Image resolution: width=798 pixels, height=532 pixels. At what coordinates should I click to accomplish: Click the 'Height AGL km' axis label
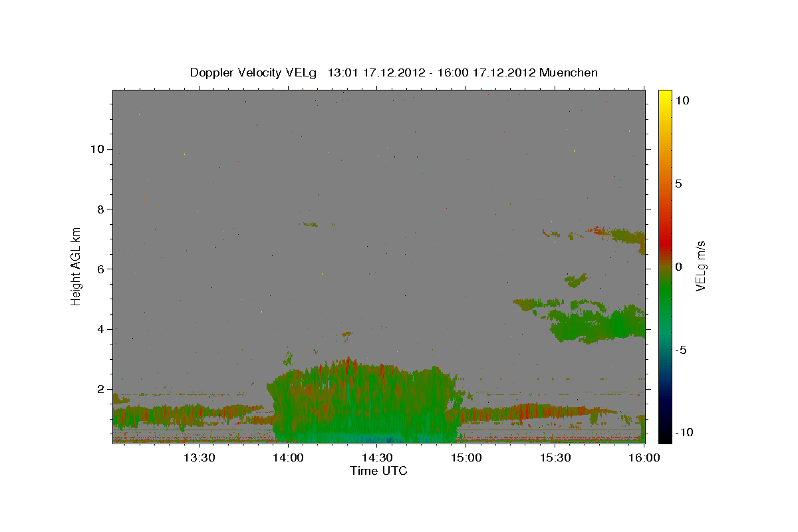(x=76, y=265)
